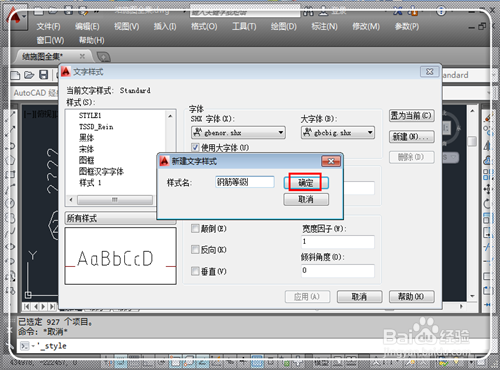Click the style list scroll up arrow
This screenshot has width=500, height=370.
point(170,116)
